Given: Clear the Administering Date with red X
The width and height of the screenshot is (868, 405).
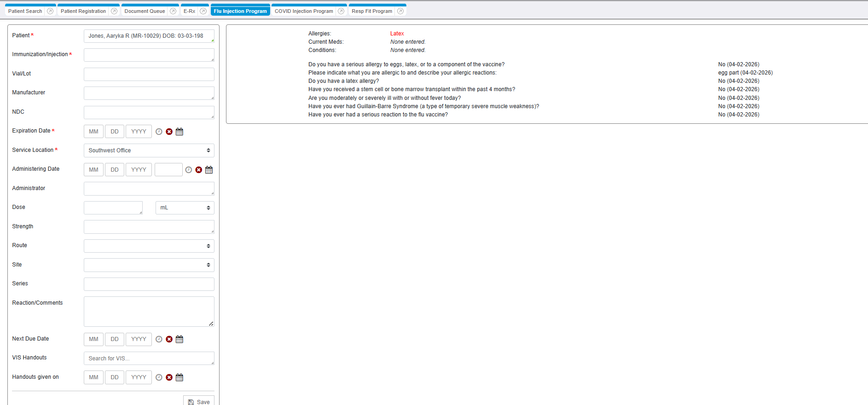Looking at the screenshot, I should pos(198,170).
